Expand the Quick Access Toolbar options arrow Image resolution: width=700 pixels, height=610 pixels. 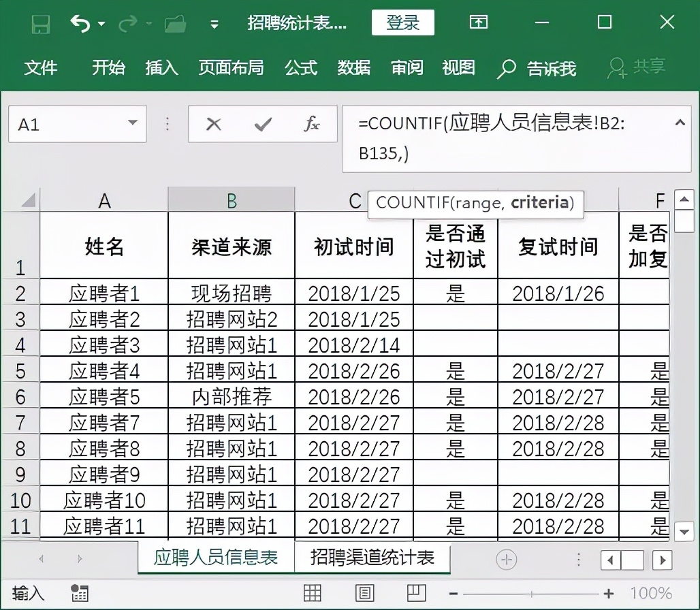click(213, 22)
